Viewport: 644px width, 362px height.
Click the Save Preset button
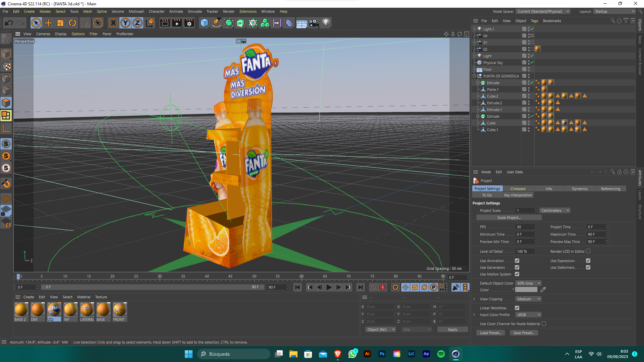pos(524,333)
